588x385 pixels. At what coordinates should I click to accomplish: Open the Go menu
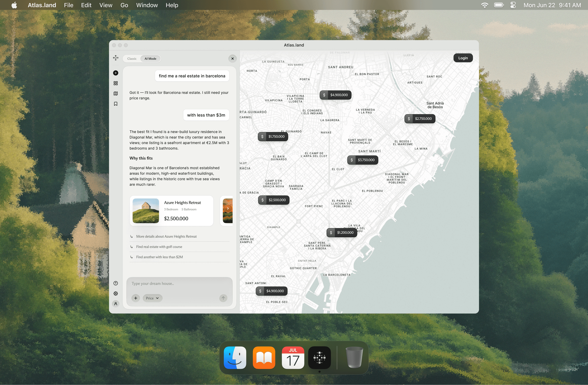(x=124, y=5)
